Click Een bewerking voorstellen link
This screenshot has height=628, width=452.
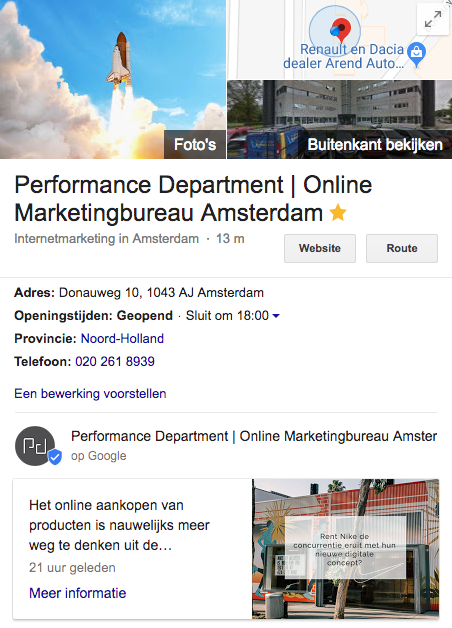click(x=90, y=393)
